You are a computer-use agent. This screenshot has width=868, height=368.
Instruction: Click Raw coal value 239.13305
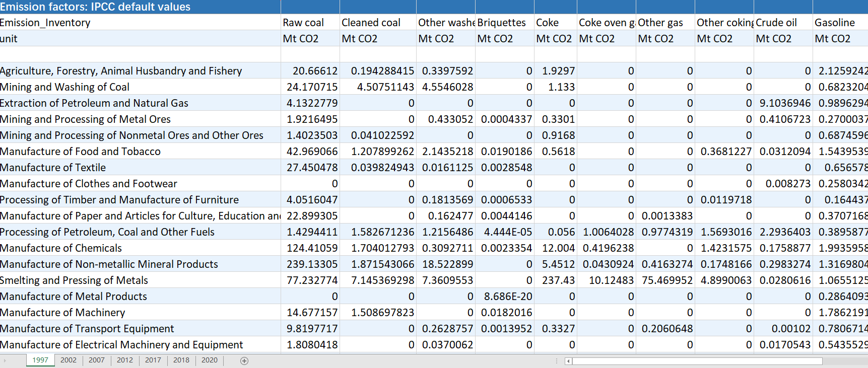click(310, 264)
